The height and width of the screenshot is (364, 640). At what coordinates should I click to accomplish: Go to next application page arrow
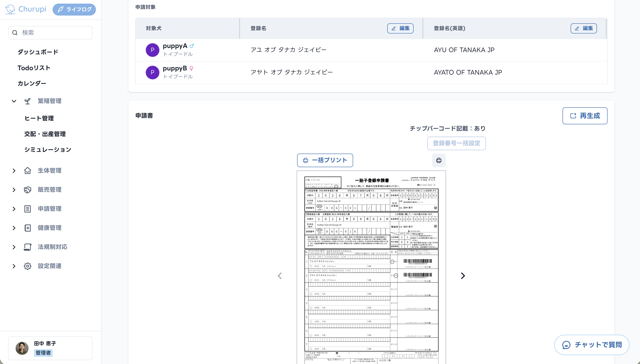coord(463,276)
